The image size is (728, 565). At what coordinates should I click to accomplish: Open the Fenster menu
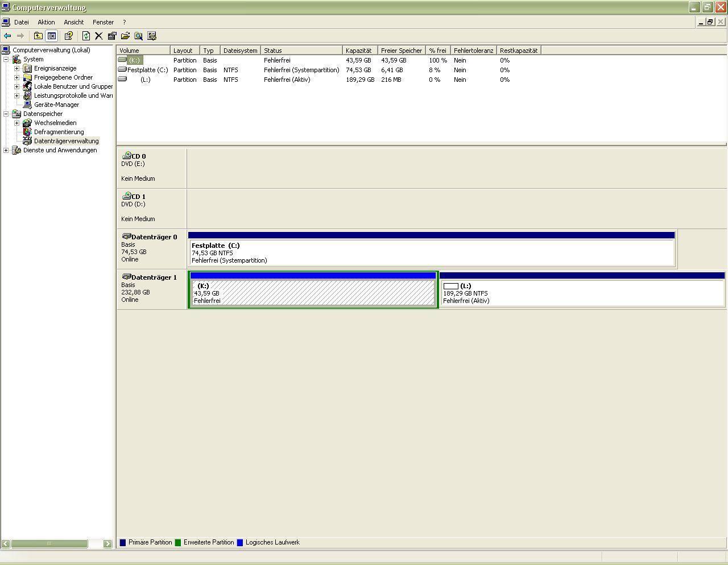[103, 22]
